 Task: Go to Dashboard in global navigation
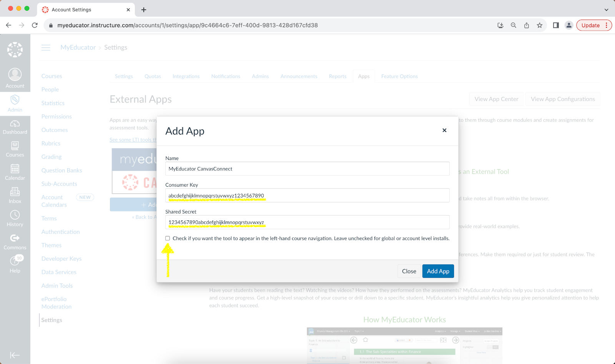[15, 127]
